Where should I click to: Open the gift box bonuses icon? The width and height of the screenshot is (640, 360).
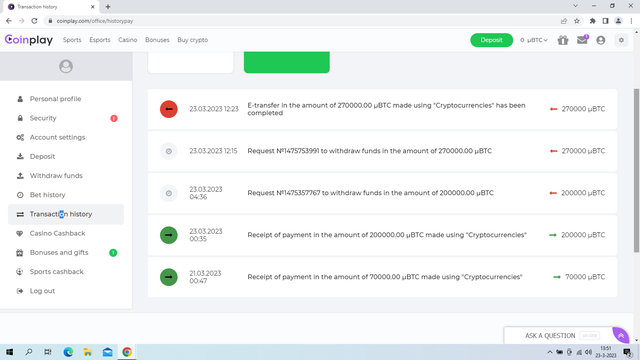click(563, 40)
